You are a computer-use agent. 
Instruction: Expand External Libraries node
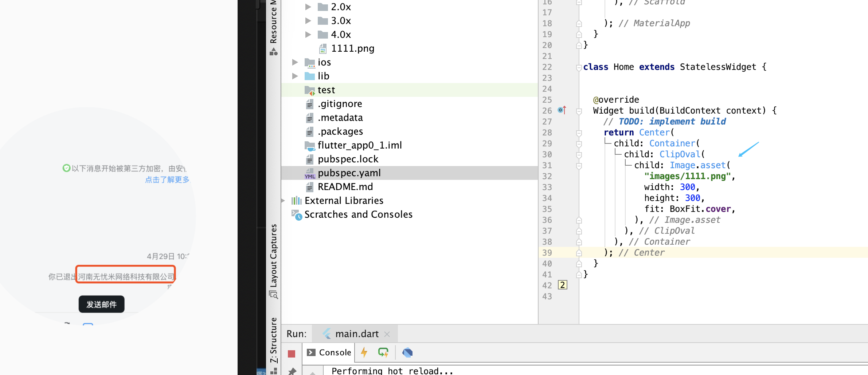point(284,201)
